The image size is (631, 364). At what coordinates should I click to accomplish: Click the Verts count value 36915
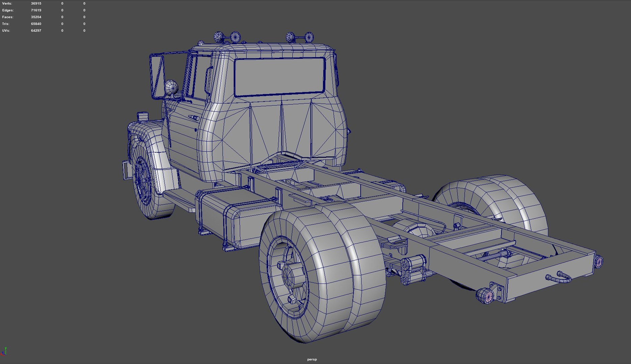36,3
